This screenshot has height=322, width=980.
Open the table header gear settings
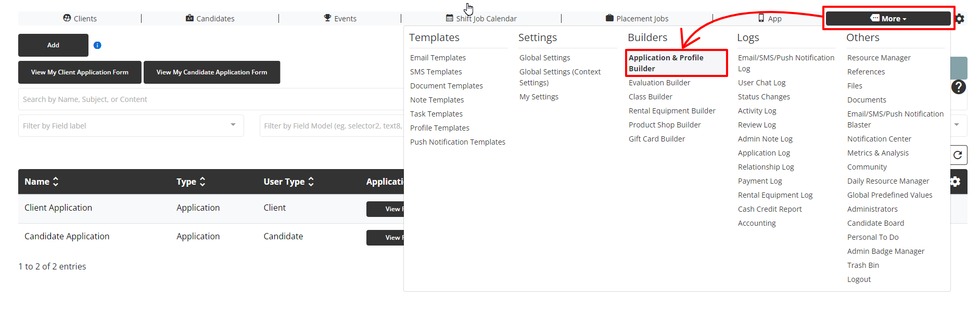(956, 182)
